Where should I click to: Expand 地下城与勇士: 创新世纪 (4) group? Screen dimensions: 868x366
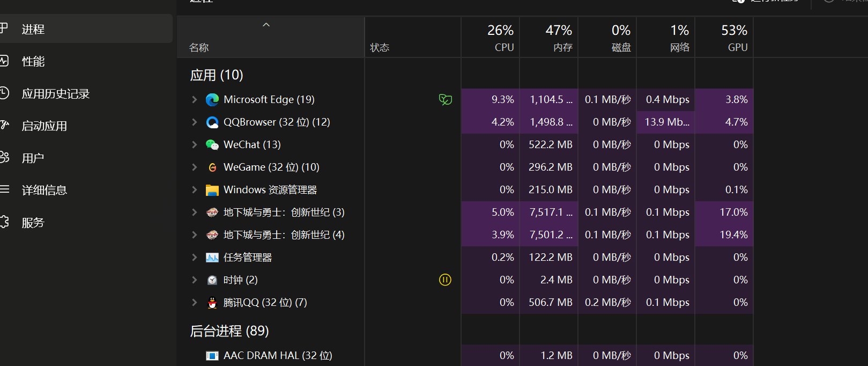(x=195, y=235)
